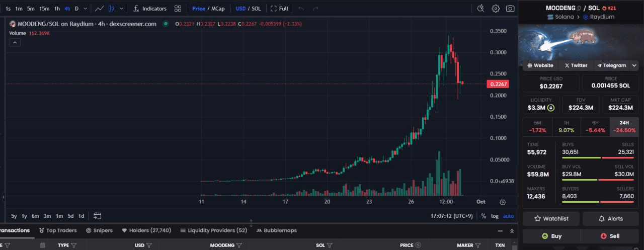Image resolution: width=644 pixels, height=250 pixels.
Task: Filter by SOL column funnel icon
Action: click(330, 245)
